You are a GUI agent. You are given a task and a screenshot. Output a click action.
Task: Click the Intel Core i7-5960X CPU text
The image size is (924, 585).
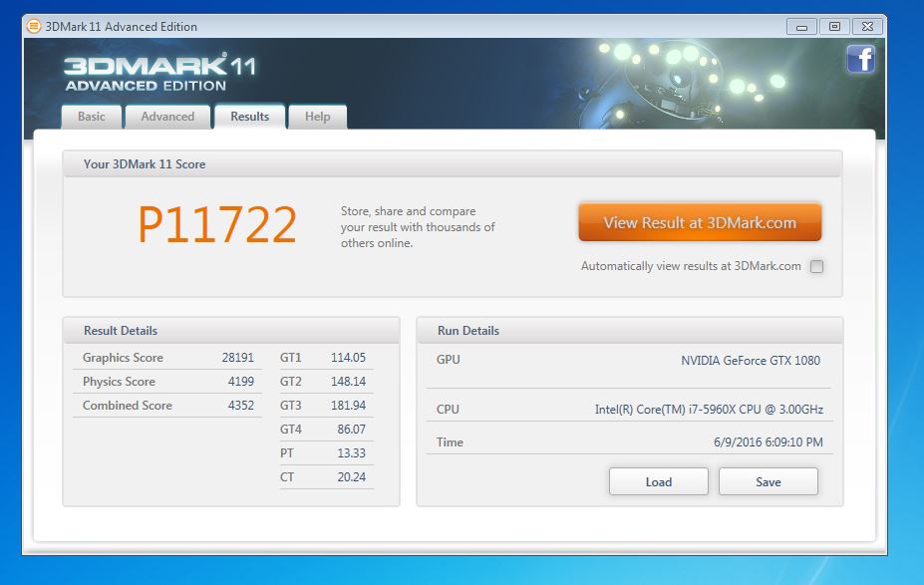[709, 410]
